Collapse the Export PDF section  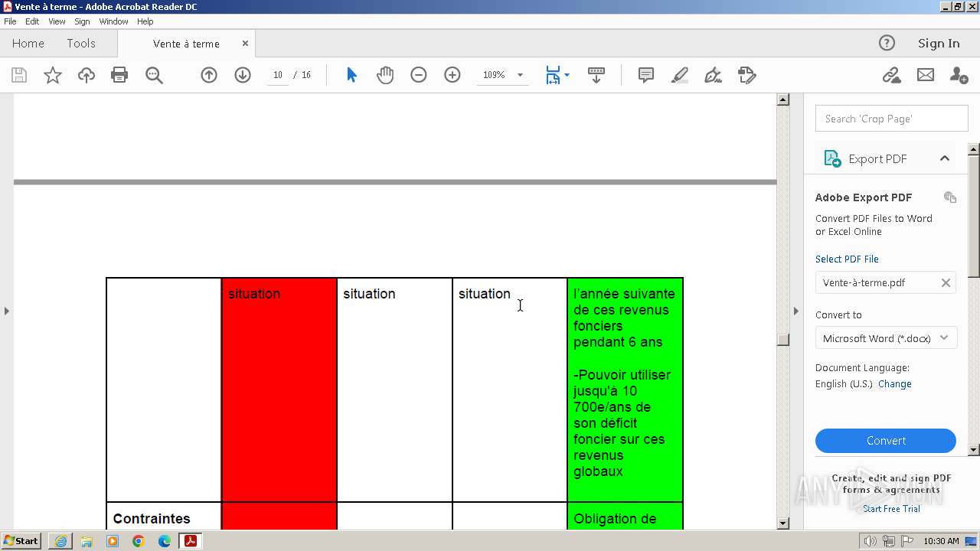[x=945, y=158]
